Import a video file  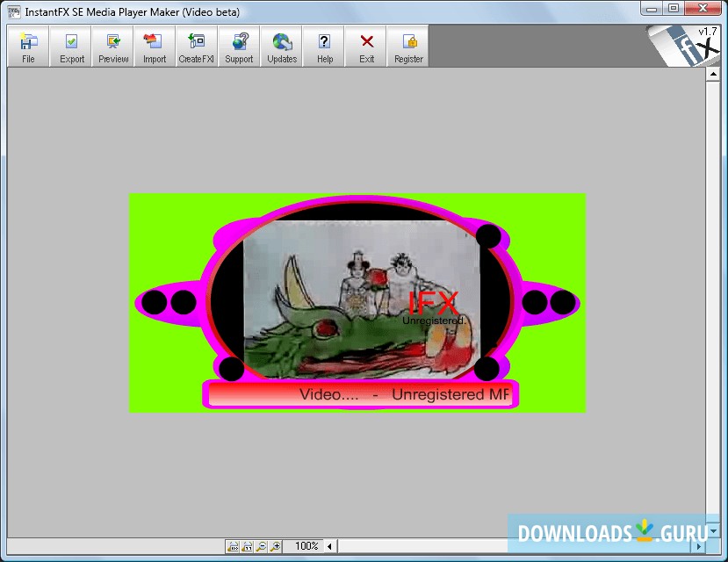click(x=154, y=46)
